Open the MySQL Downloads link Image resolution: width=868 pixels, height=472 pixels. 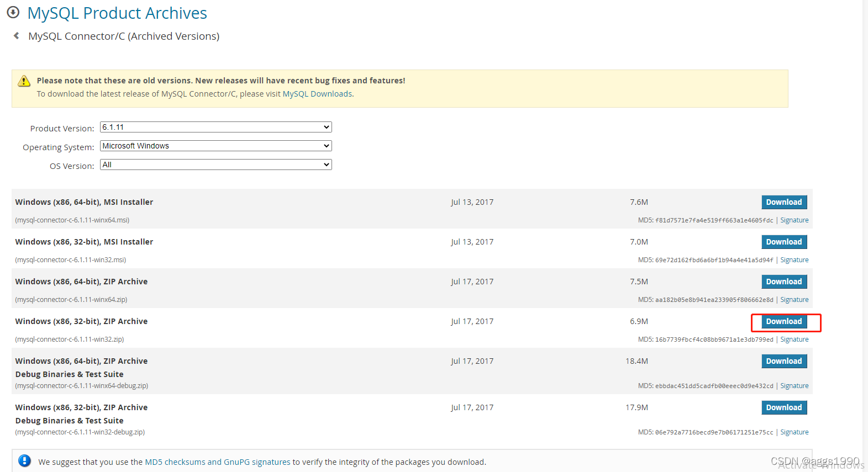pos(317,94)
